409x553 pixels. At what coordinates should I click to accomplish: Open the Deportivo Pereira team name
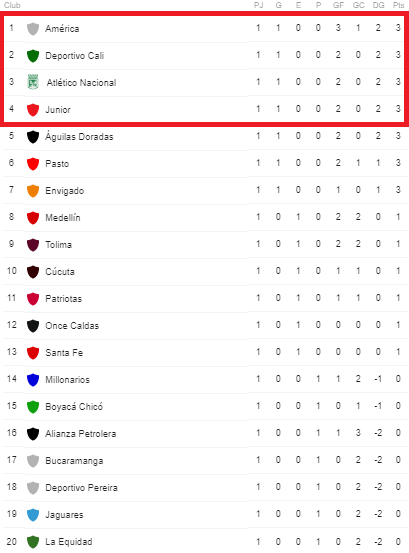81,488
